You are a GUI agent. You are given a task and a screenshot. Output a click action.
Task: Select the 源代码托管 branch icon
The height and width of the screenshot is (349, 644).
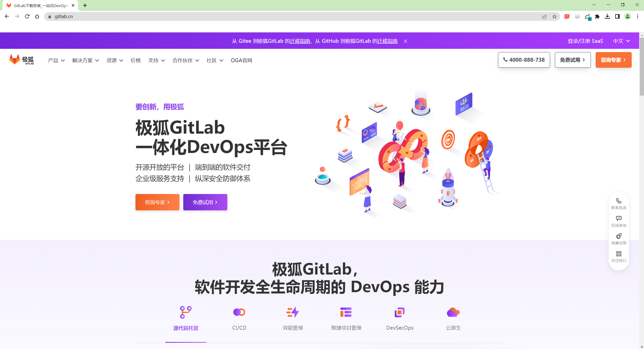[186, 312]
